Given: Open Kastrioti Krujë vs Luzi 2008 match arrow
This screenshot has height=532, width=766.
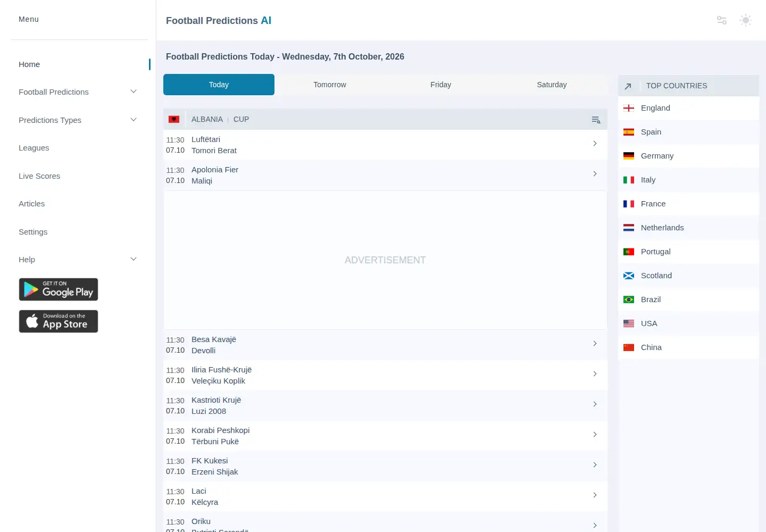Looking at the screenshot, I should click(x=595, y=404).
